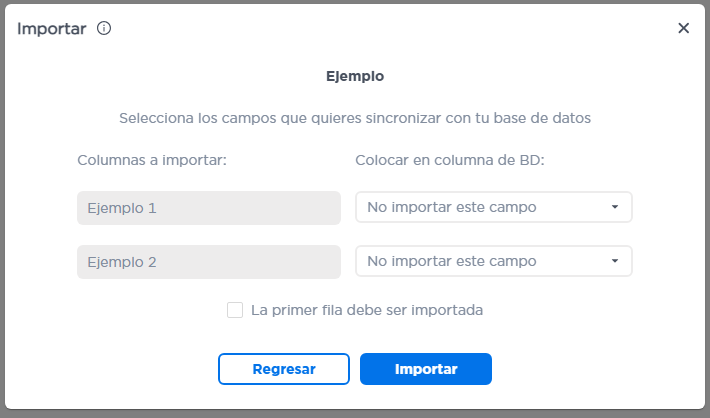Click the 'La primer fila debe ser importada' label
The width and height of the screenshot is (710, 418).
click(367, 310)
